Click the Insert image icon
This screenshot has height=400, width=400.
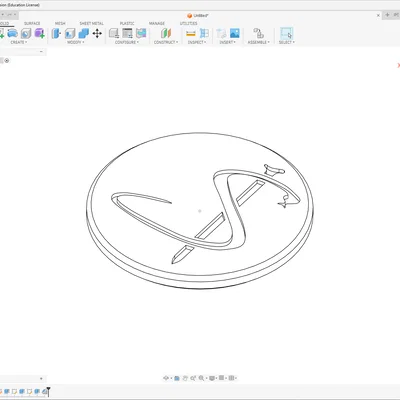[235, 33]
